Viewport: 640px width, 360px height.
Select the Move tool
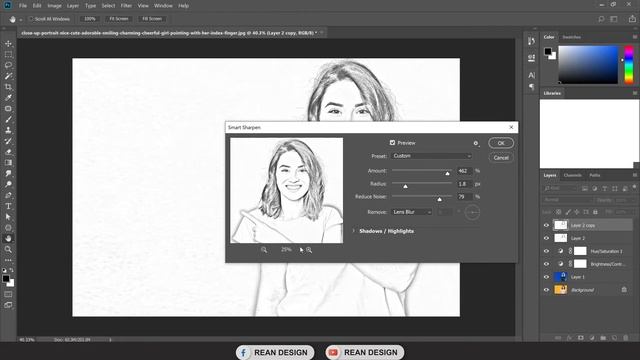[8, 43]
